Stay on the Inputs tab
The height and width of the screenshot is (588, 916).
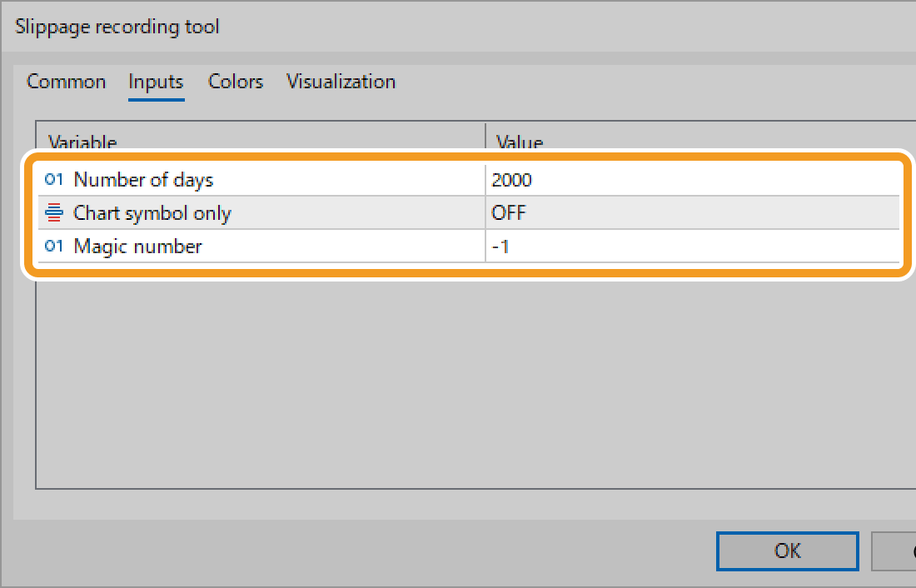click(156, 82)
